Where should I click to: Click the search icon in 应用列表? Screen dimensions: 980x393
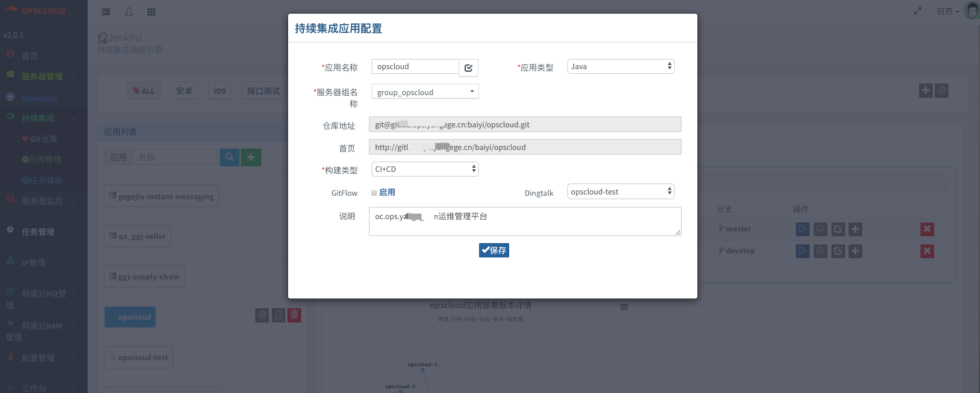tap(229, 157)
